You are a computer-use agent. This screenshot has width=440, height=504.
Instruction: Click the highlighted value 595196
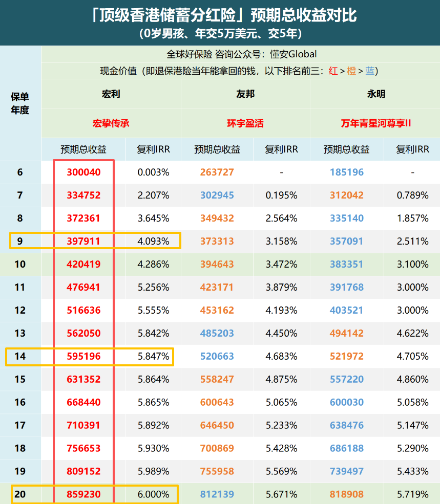coord(83,356)
